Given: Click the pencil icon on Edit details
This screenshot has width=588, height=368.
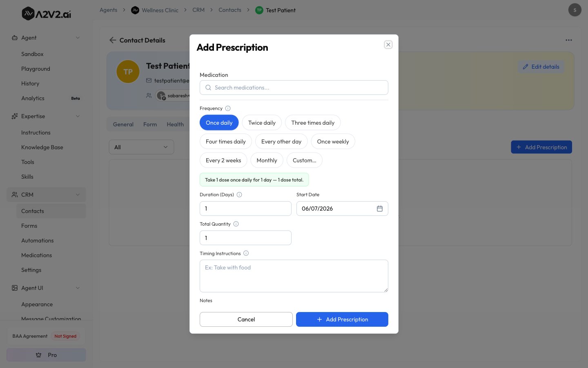Looking at the screenshot, I should coord(526,67).
